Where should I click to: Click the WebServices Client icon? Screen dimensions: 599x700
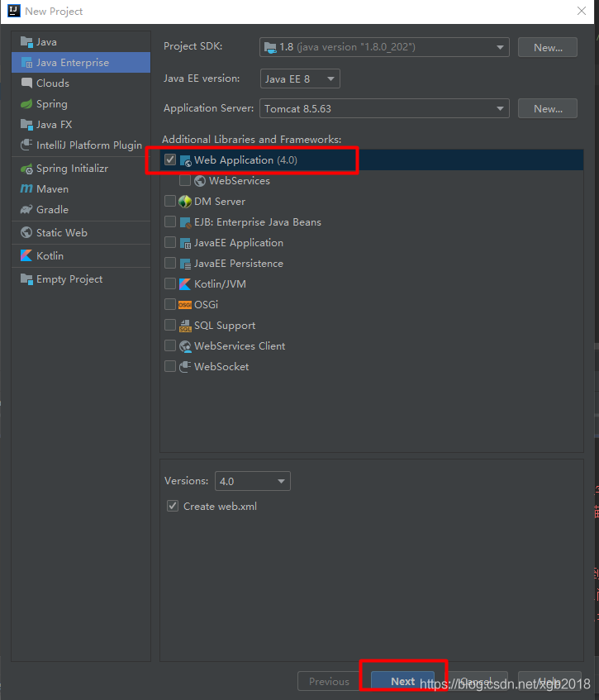[185, 346]
